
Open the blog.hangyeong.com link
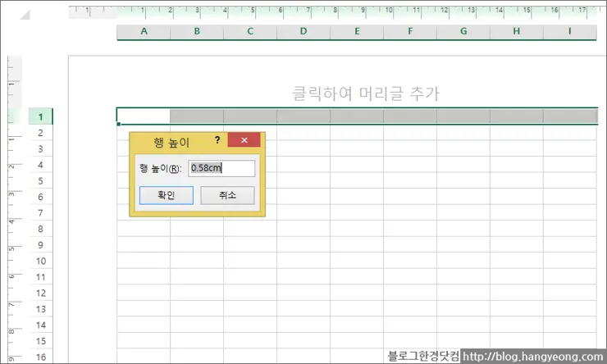(533, 357)
